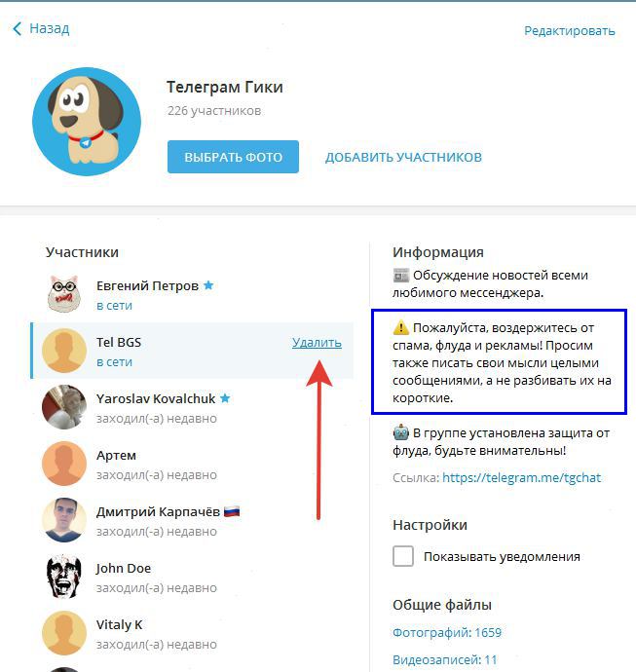The width and height of the screenshot is (636, 672).
Task: Remove Tel BGS via Удалить link
Action: pyautogui.click(x=317, y=343)
